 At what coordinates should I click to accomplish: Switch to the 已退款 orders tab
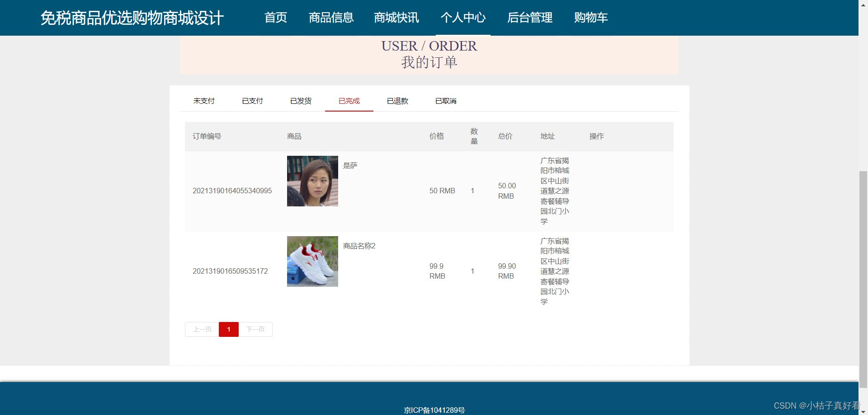[397, 101]
